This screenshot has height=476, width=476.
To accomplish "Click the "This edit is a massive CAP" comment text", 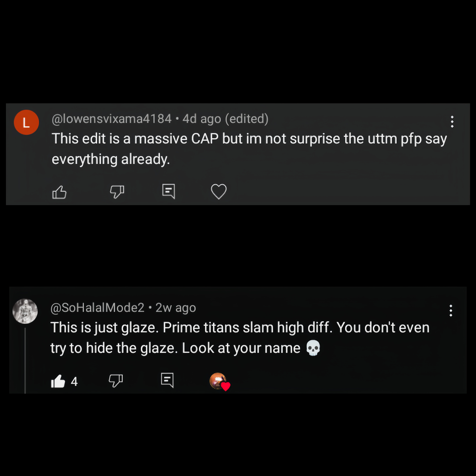I will (x=249, y=149).
